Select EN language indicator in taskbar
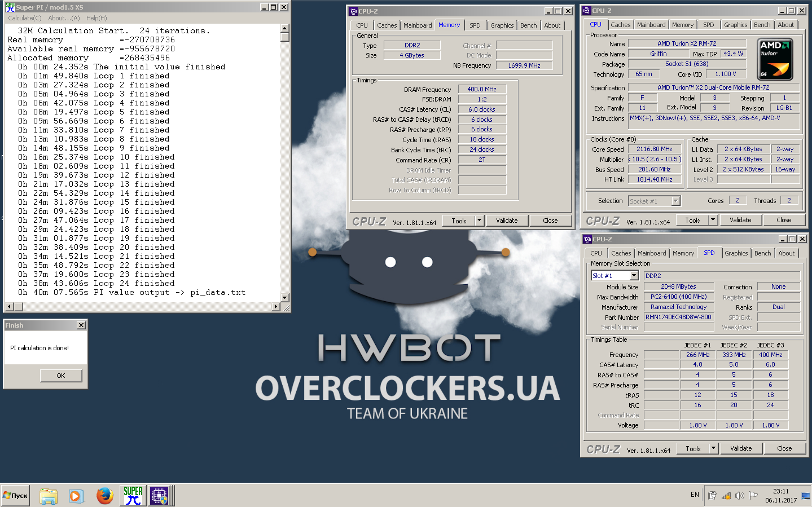812x507 pixels. coord(695,495)
